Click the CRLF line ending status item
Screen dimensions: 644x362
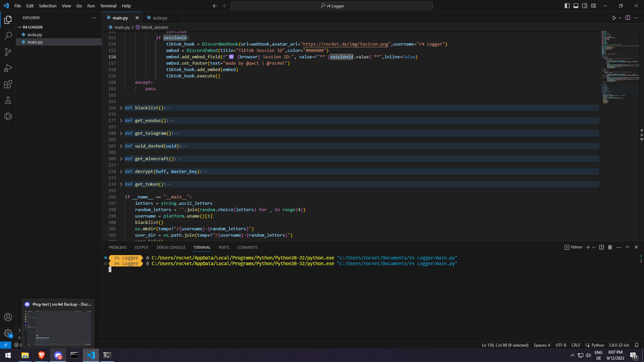(x=576, y=345)
